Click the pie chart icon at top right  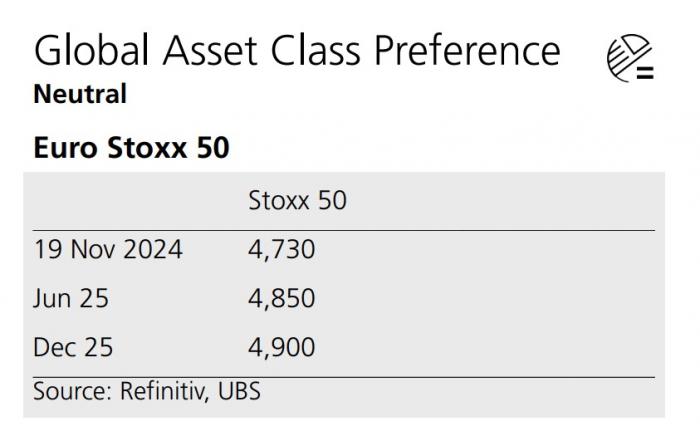click(630, 58)
